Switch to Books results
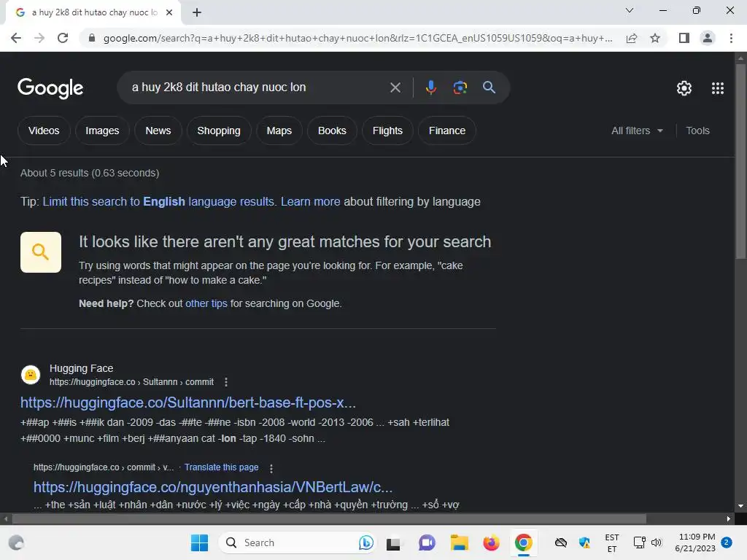This screenshot has width=747, height=560. click(x=332, y=131)
